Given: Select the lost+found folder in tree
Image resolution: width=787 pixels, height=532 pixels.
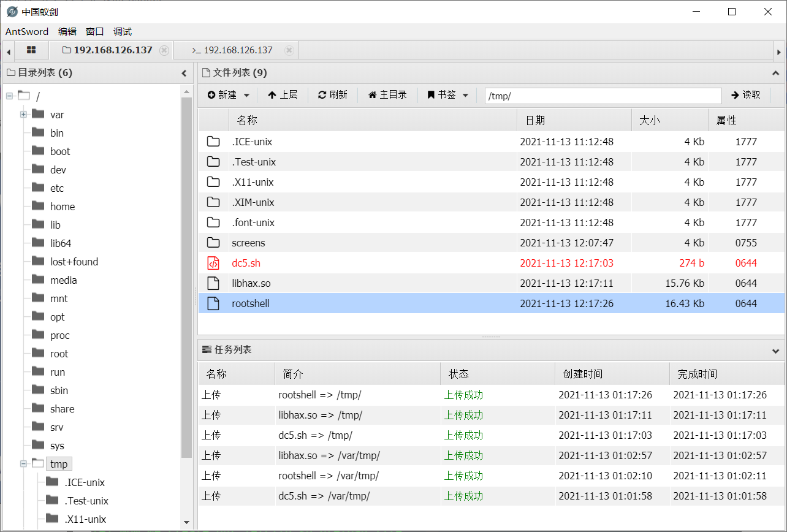Looking at the screenshot, I should click(x=74, y=262).
